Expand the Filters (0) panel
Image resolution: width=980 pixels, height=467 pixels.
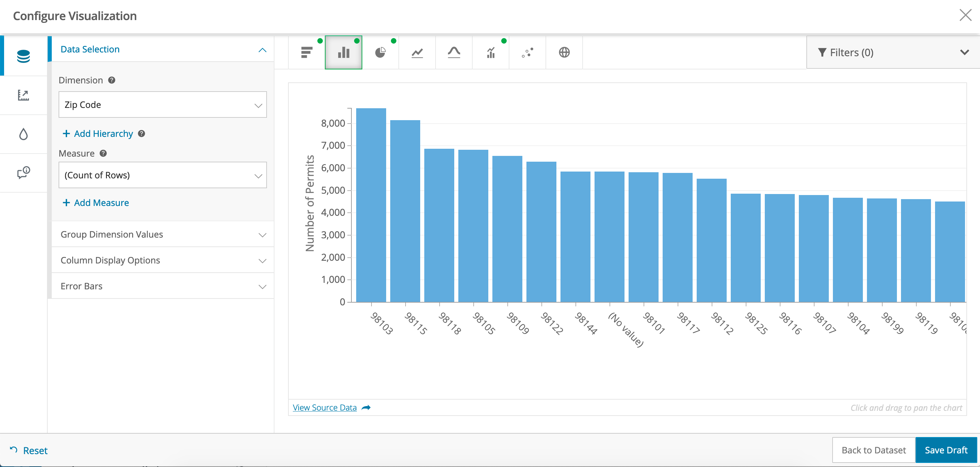(x=892, y=52)
